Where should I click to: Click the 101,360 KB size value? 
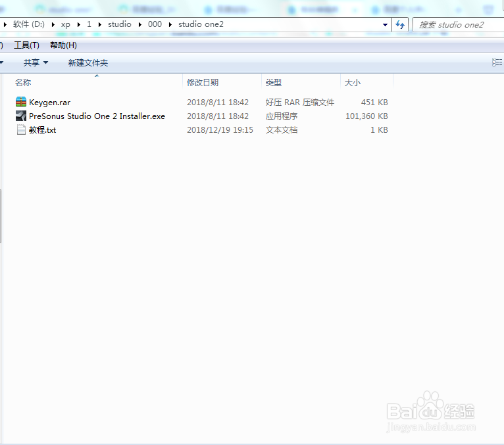(x=366, y=116)
